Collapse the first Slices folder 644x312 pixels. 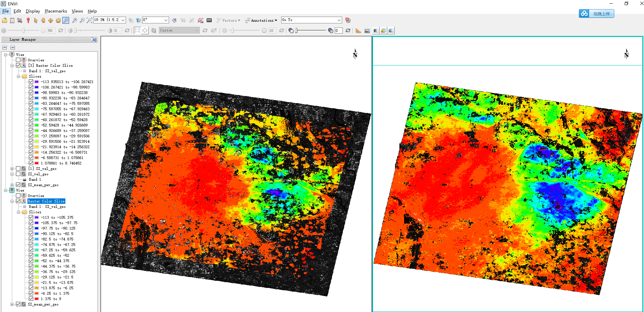[18, 76]
